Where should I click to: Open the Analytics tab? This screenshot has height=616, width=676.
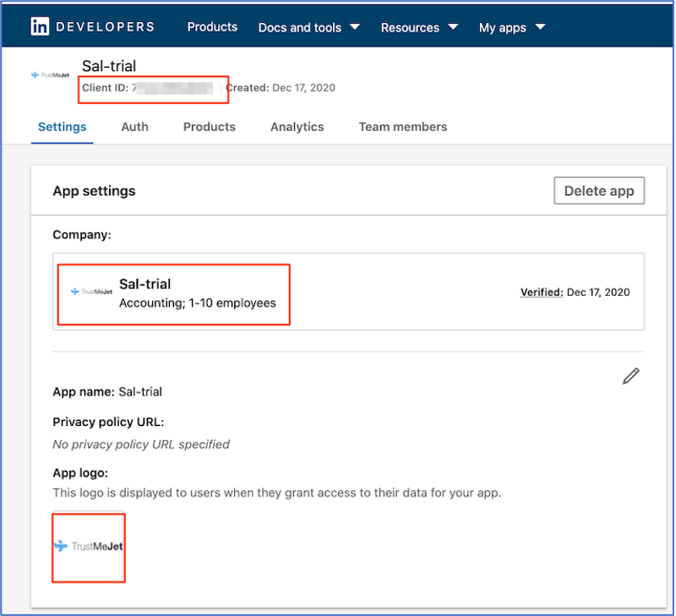pos(297,127)
